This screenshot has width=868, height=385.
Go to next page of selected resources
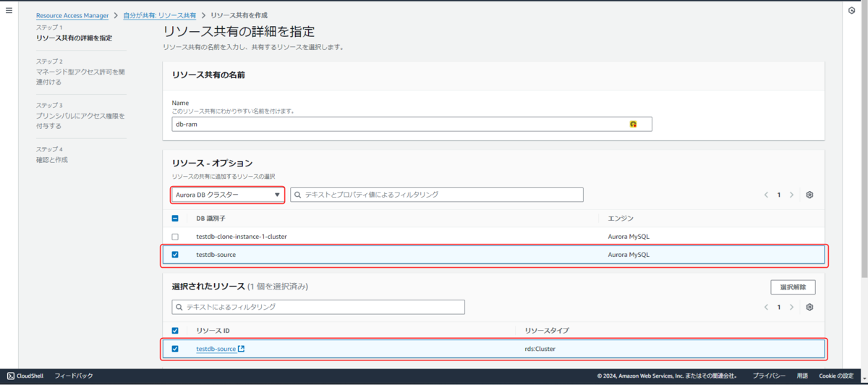click(x=791, y=307)
